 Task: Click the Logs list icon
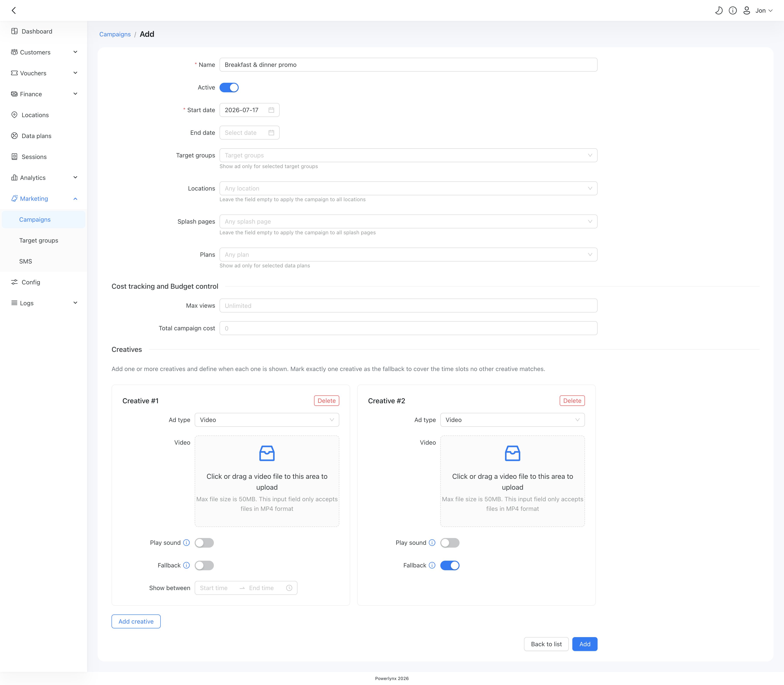click(15, 303)
